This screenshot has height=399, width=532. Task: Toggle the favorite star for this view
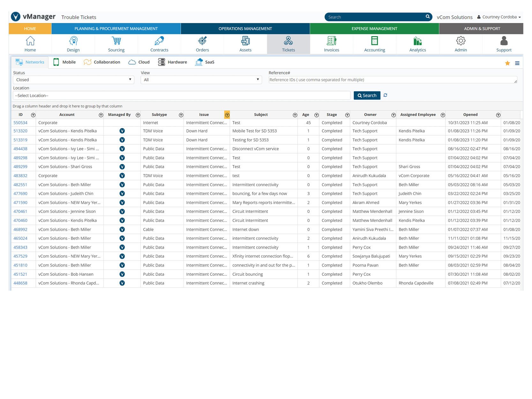[x=507, y=63]
